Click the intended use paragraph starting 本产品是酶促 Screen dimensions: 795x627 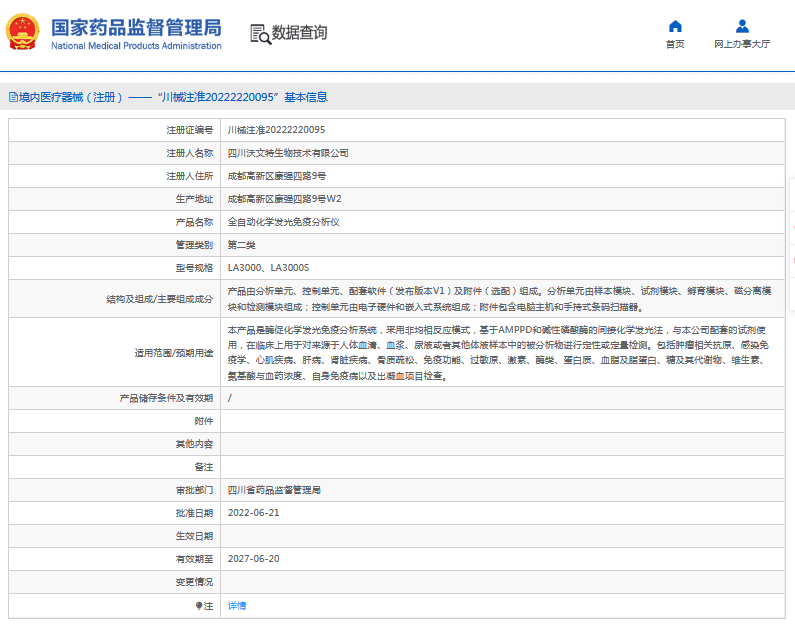[498, 353]
